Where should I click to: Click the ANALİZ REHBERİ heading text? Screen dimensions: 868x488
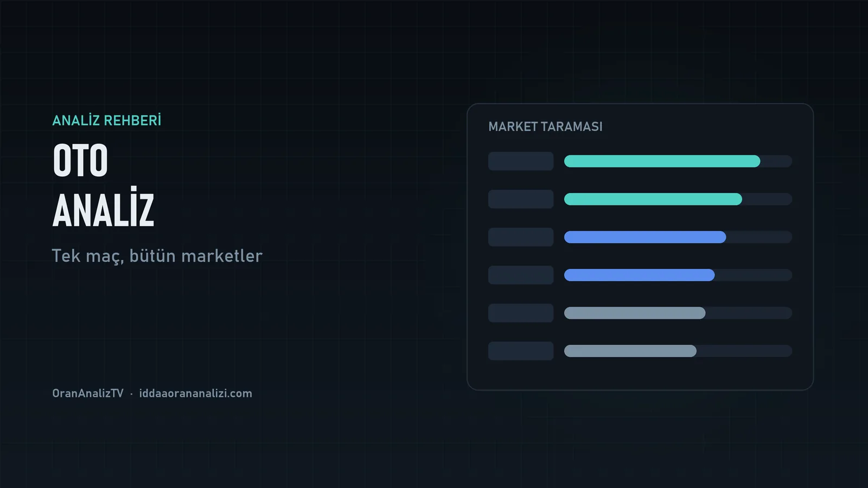click(x=107, y=120)
